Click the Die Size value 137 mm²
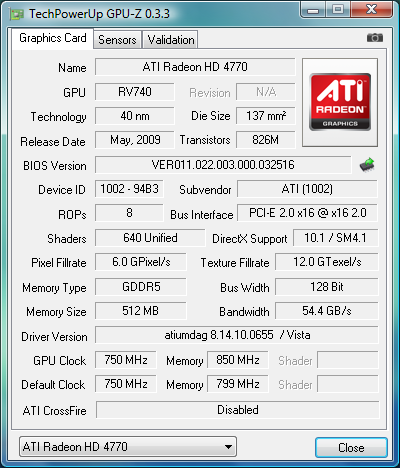This screenshot has width=400, height=468. tap(266, 116)
